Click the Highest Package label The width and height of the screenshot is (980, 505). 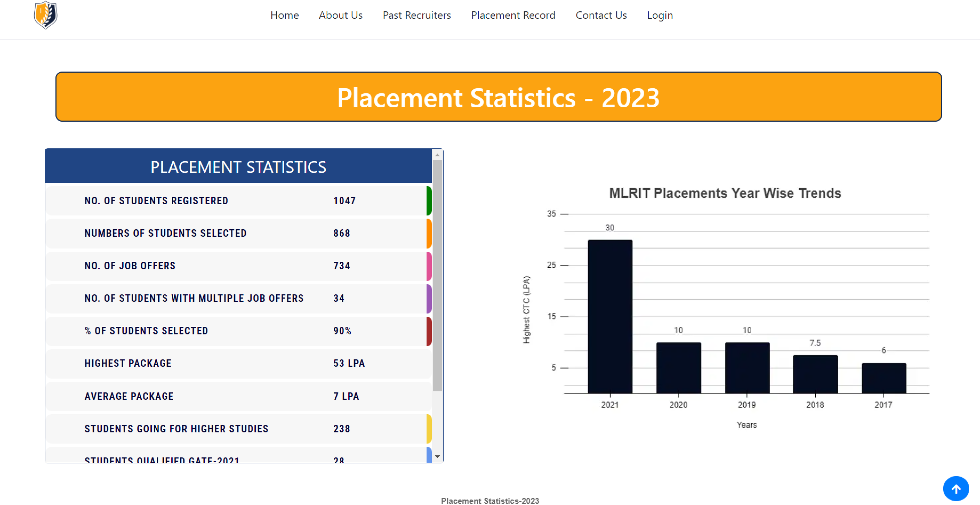pyautogui.click(x=128, y=363)
